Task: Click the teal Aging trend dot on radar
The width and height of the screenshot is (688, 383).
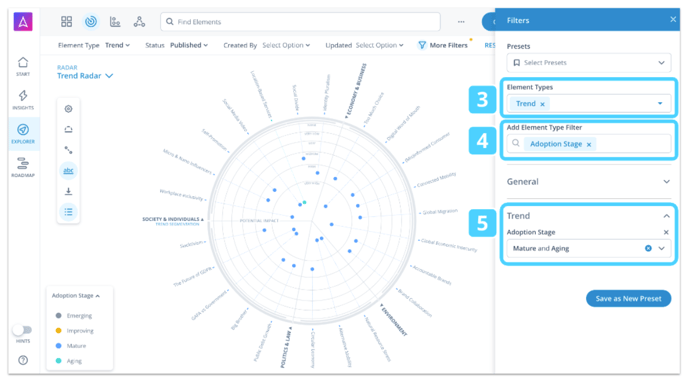Action: pyautogui.click(x=305, y=202)
